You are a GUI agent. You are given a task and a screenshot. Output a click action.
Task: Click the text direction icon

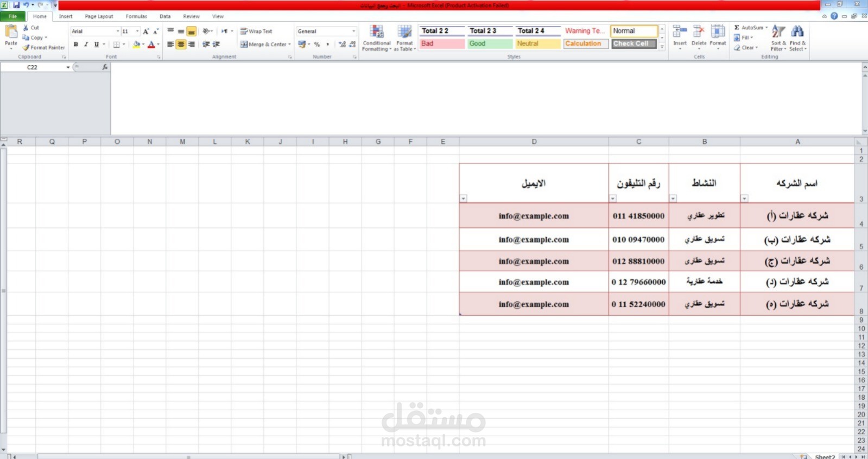[x=225, y=31]
